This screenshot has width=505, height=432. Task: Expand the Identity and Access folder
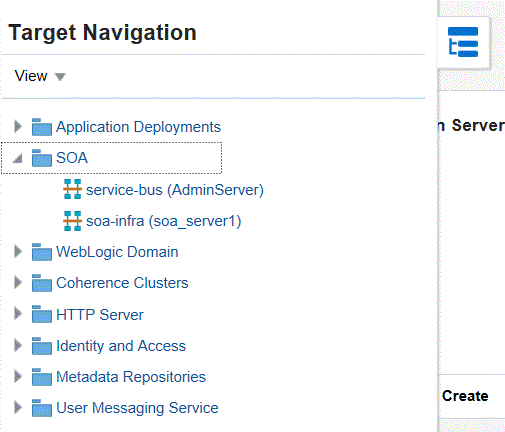click(x=18, y=345)
